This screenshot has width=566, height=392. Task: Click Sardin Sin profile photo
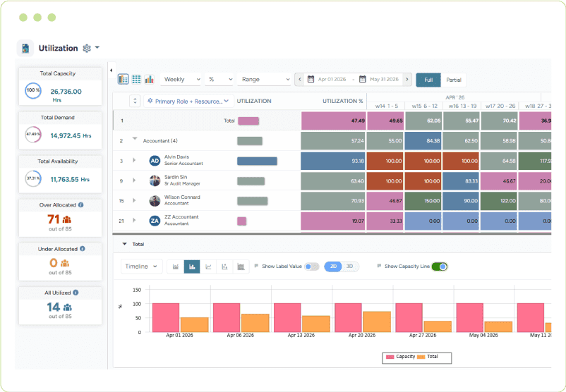(x=155, y=180)
